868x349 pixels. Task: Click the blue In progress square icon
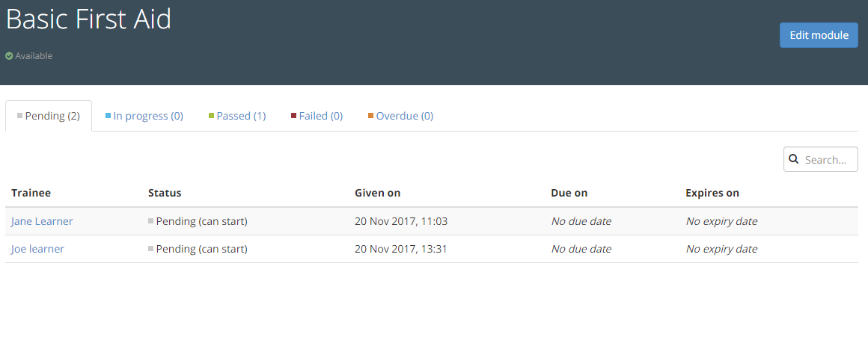point(109,116)
